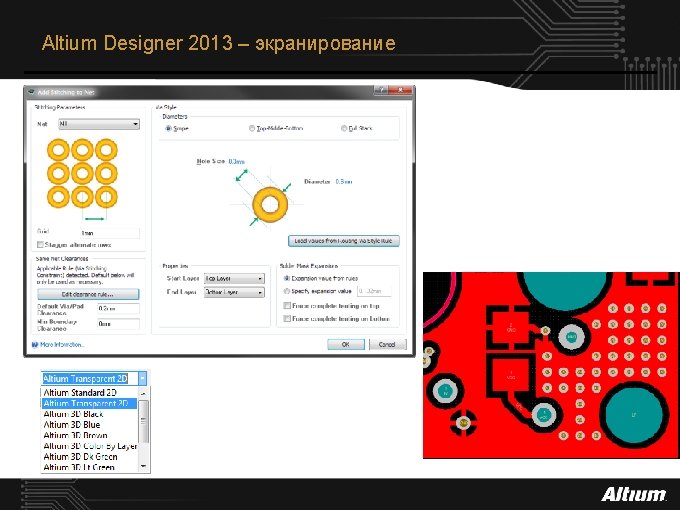The image size is (680, 510).
Task: Click the specify expansion value input field
Action: 374,291
